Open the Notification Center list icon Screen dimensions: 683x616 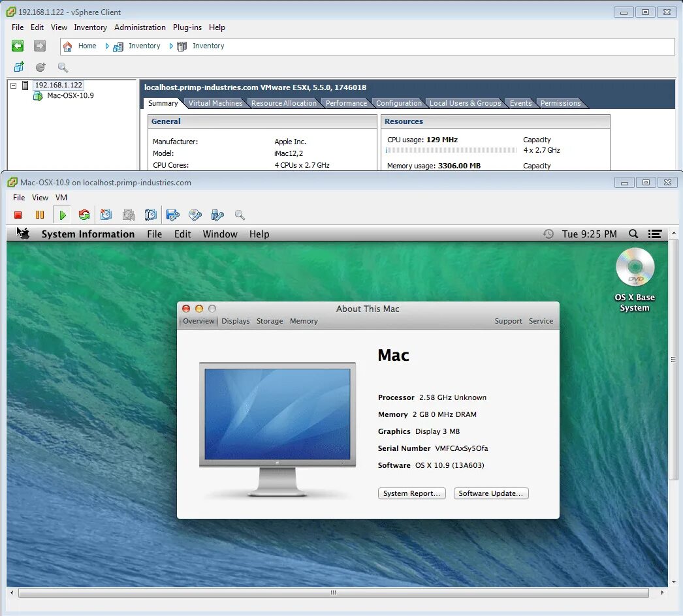coord(655,234)
